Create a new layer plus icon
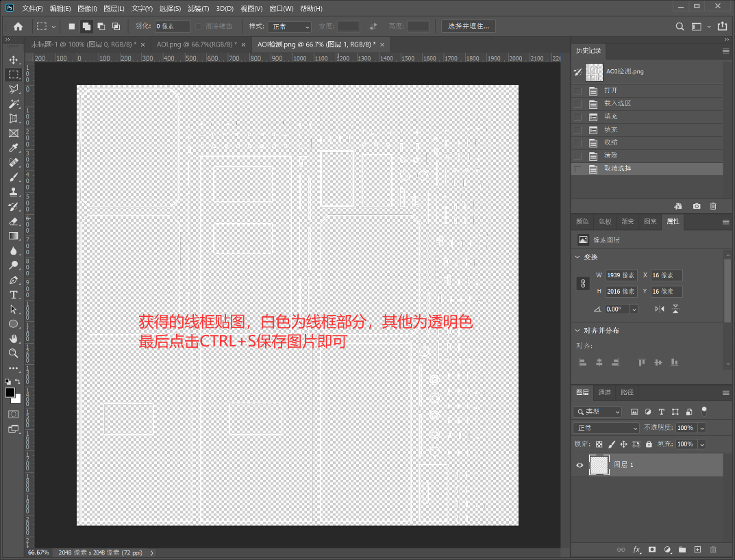735x560 pixels. (x=697, y=549)
